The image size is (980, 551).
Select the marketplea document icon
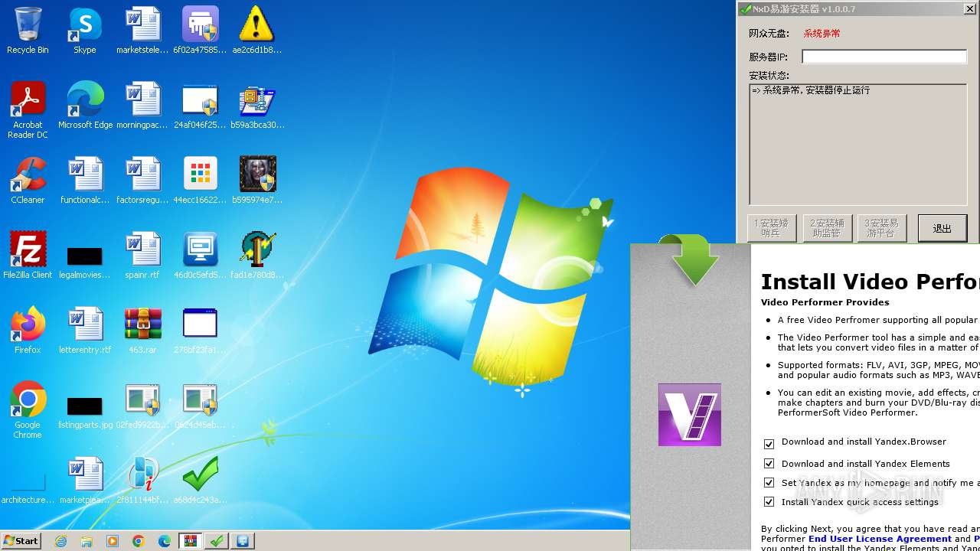pos(85,481)
